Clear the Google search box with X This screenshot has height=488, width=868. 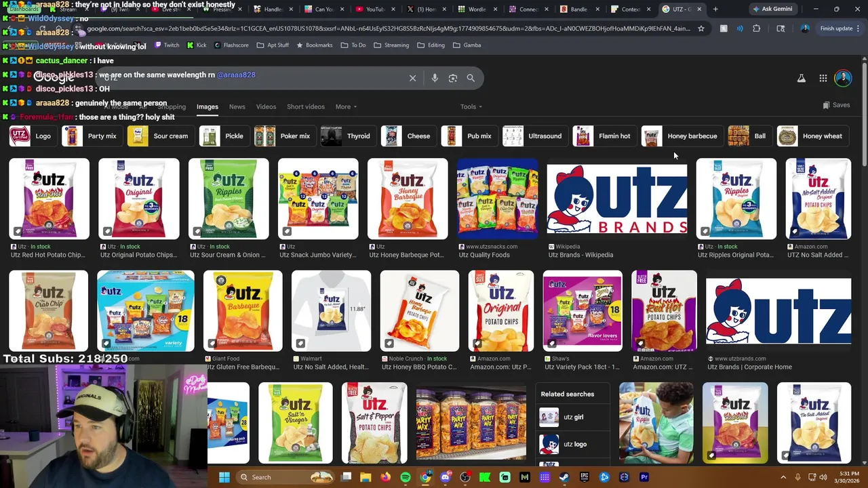[x=412, y=78]
